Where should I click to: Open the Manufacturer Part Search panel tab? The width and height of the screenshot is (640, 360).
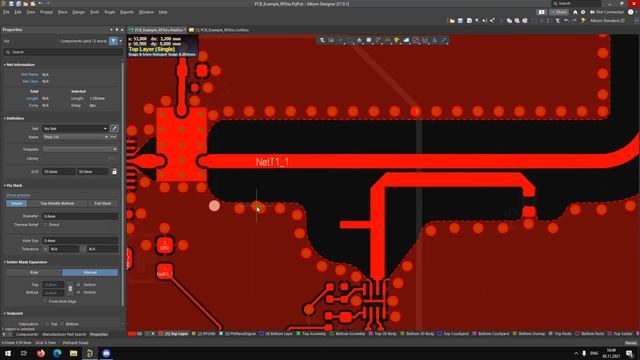(x=64, y=334)
